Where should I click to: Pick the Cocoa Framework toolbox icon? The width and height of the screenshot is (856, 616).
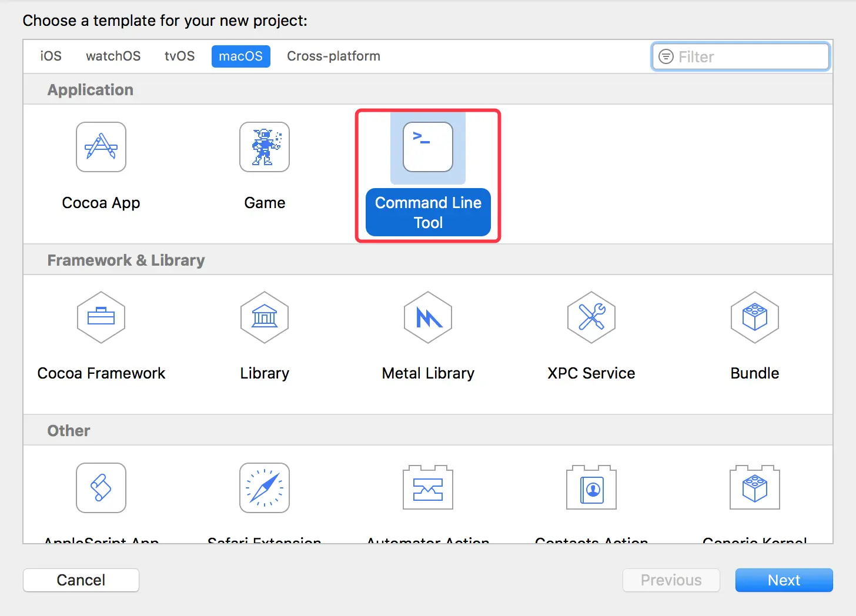(x=101, y=317)
